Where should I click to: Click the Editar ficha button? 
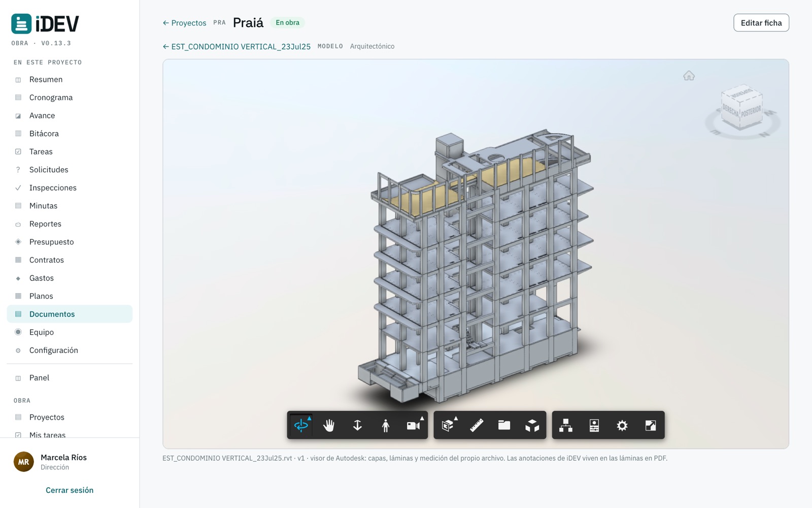[761, 23]
